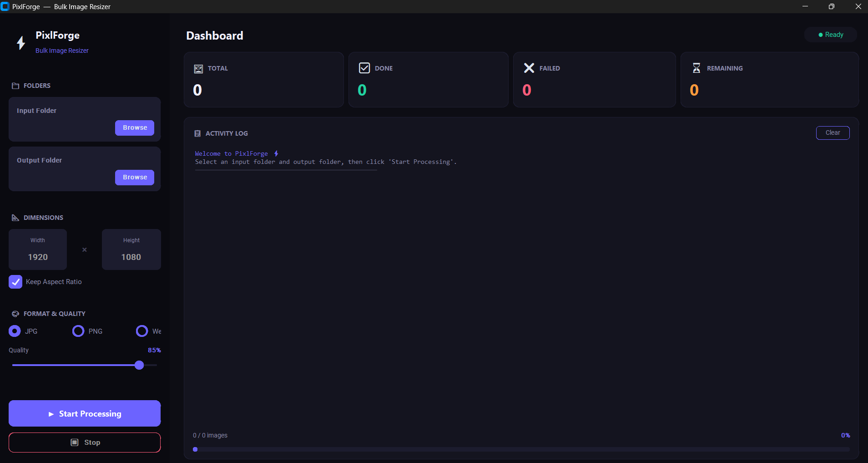Restore down the PixlForge window
Image resolution: width=868 pixels, height=463 pixels.
pos(832,6)
